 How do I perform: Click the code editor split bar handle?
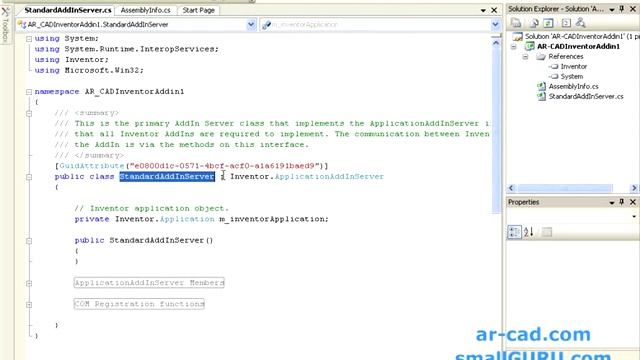(496, 36)
